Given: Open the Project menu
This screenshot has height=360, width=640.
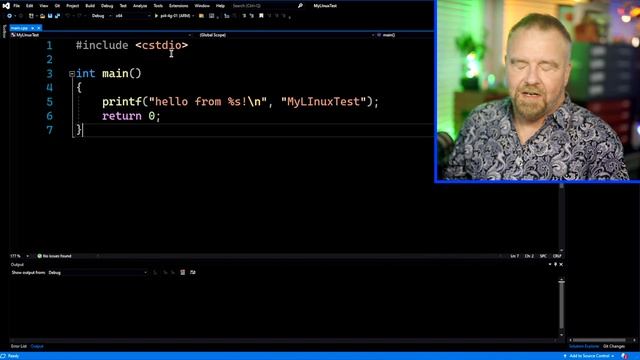Looking at the screenshot, I should pyautogui.click(x=73, y=6).
